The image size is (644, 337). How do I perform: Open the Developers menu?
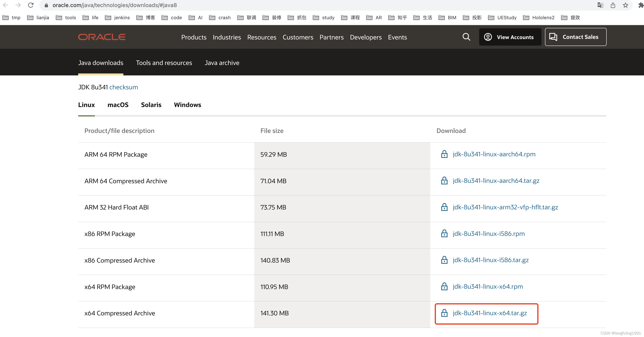[x=366, y=37]
